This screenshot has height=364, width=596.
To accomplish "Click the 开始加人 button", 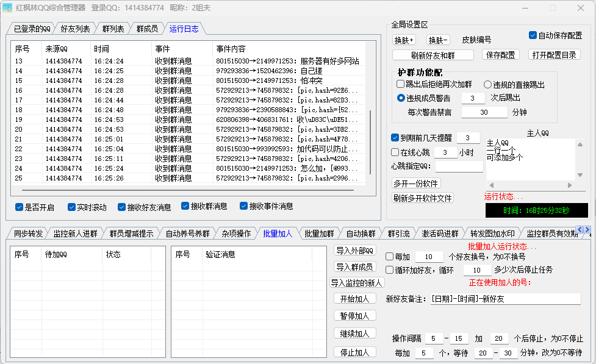I will point(354,299).
